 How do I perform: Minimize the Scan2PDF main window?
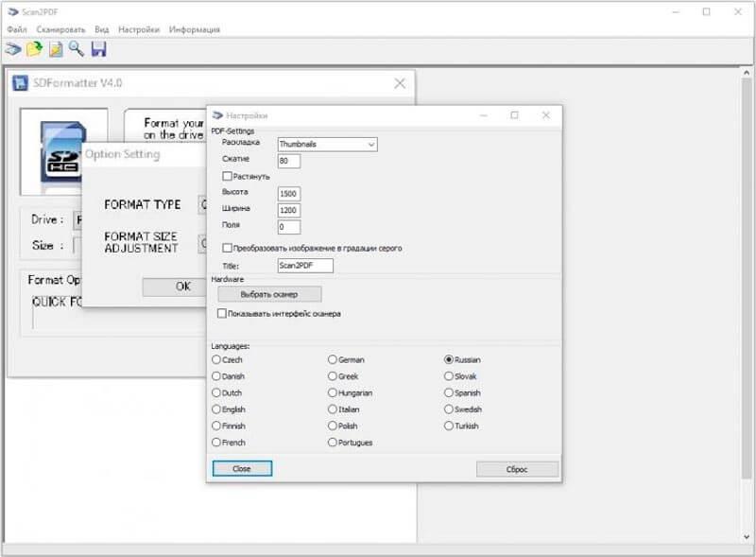676,12
